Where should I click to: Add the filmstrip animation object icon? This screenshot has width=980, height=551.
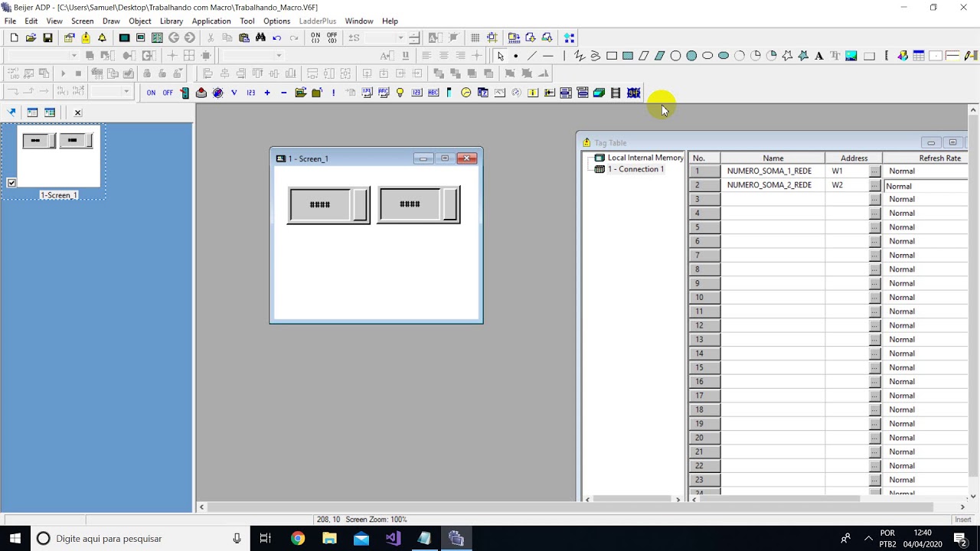point(616,93)
